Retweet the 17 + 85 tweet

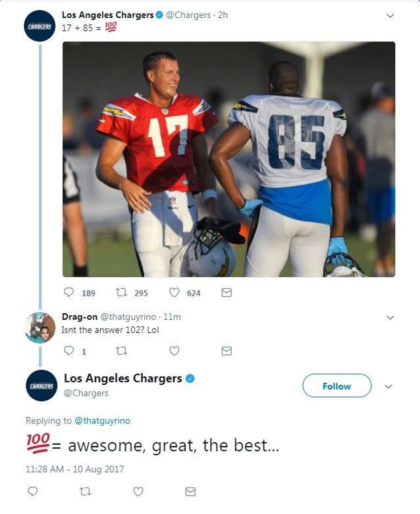(121, 292)
